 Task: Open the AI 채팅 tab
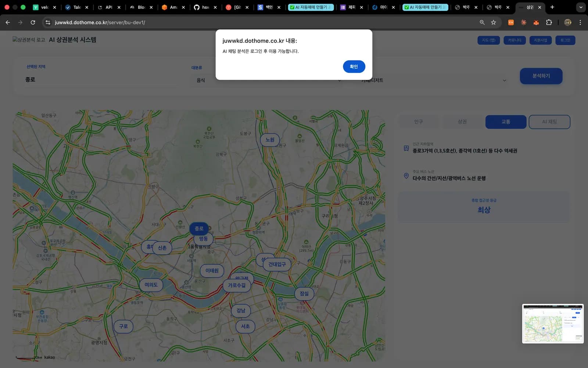point(549,122)
